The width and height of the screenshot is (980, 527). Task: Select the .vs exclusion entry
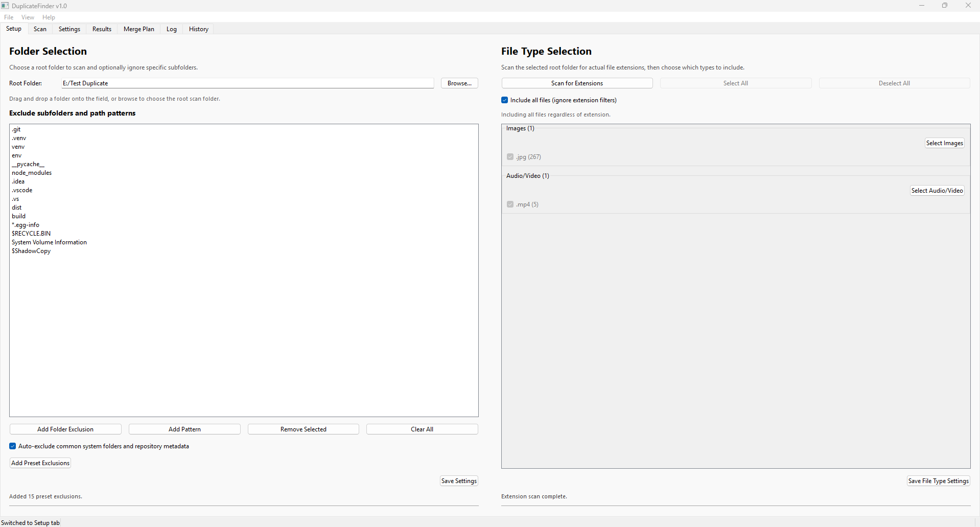click(244, 199)
